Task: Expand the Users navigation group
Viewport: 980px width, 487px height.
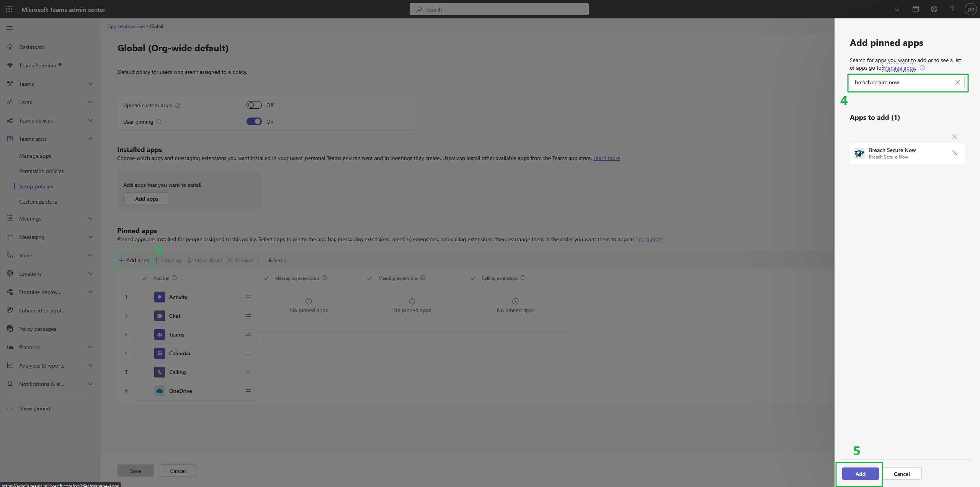Action: click(x=90, y=102)
